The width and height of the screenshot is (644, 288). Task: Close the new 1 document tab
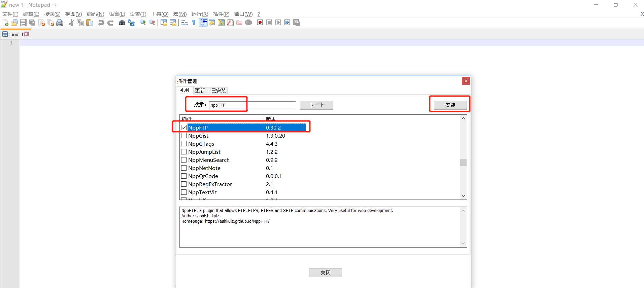(26, 34)
